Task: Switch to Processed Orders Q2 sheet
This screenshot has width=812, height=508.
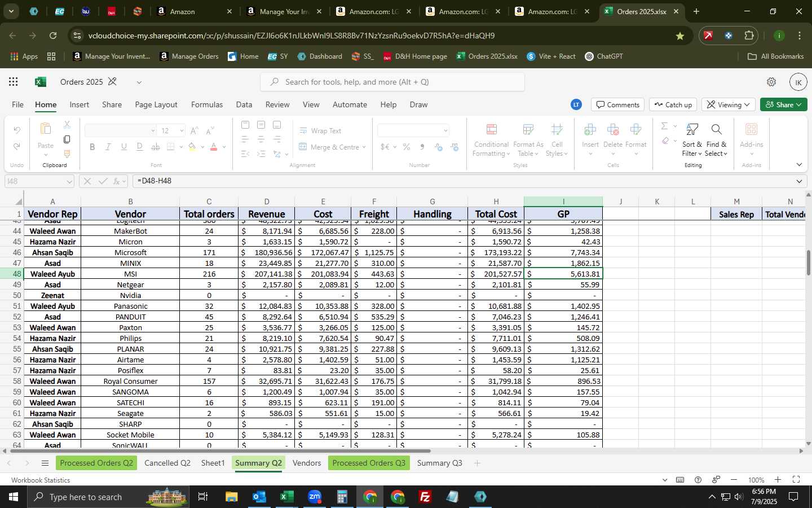Action: pyautogui.click(x=96, y=463)
